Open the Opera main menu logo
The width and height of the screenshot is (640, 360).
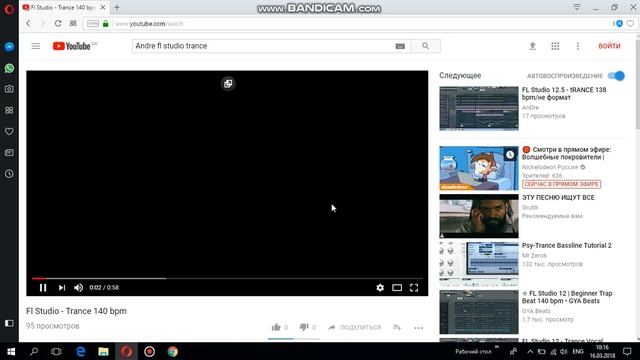pyautogui.click(x=9, y=8)
